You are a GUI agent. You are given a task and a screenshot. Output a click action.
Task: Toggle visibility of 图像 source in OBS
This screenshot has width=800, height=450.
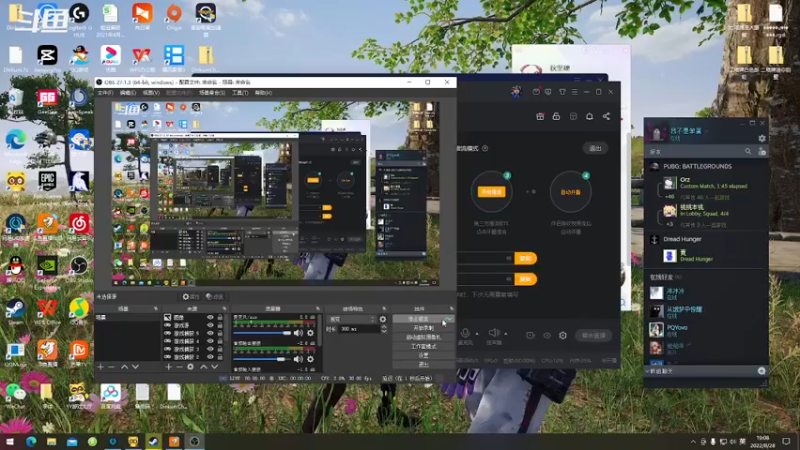point(210,317)
